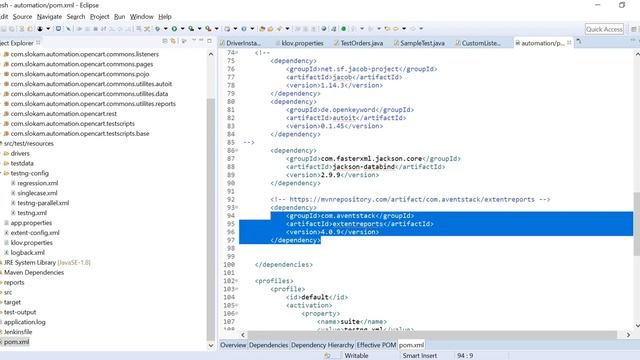The width and height of the screenshot is (640, 360).
Task: Open the Run menu
Action: pyautogui.click(x=120, y=17)
